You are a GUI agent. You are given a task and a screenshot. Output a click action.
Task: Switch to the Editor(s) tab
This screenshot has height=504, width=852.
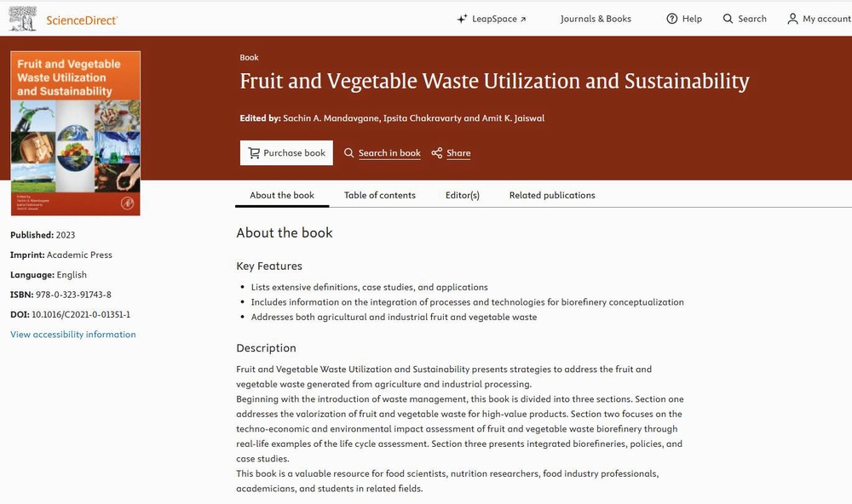(x=463, y=196)
